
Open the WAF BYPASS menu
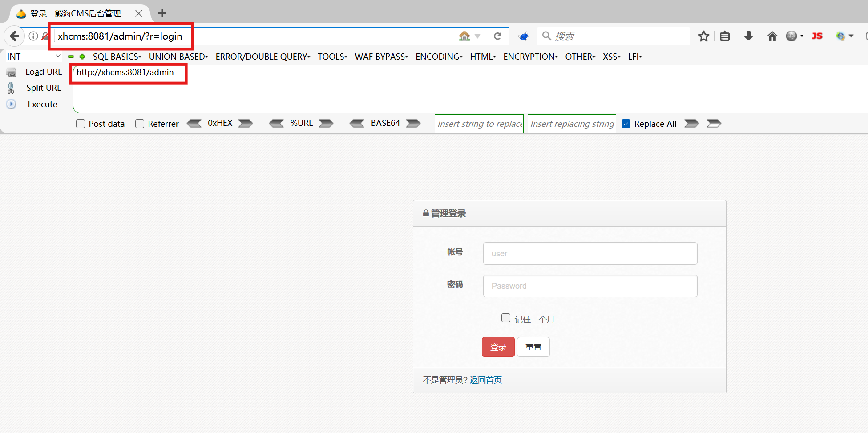click(381, 57)
